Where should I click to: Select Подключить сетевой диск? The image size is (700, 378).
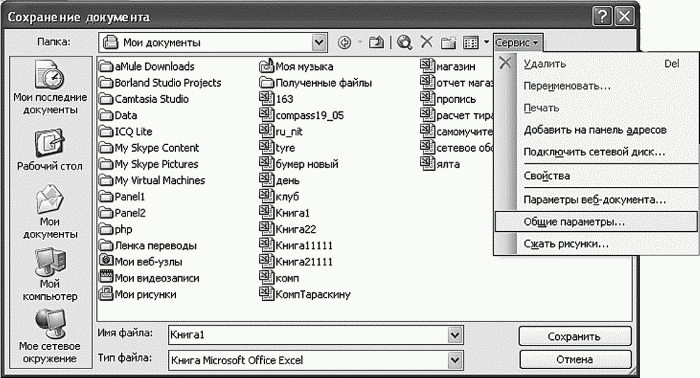(x=596, y=152)
